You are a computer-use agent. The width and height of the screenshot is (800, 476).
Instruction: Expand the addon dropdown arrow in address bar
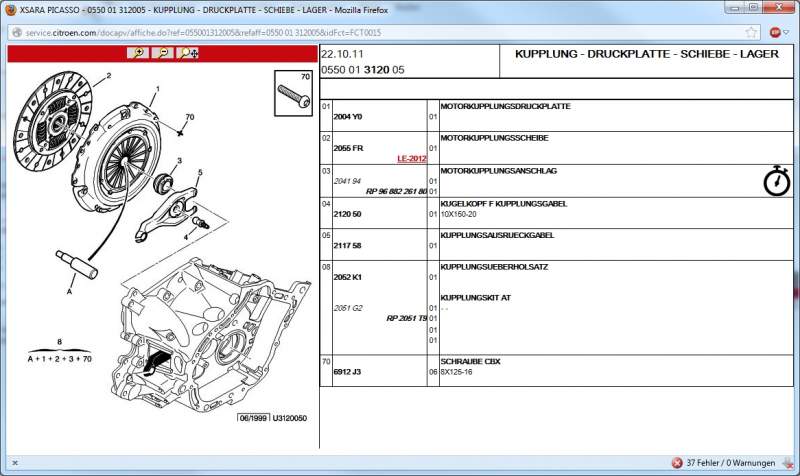786,33
